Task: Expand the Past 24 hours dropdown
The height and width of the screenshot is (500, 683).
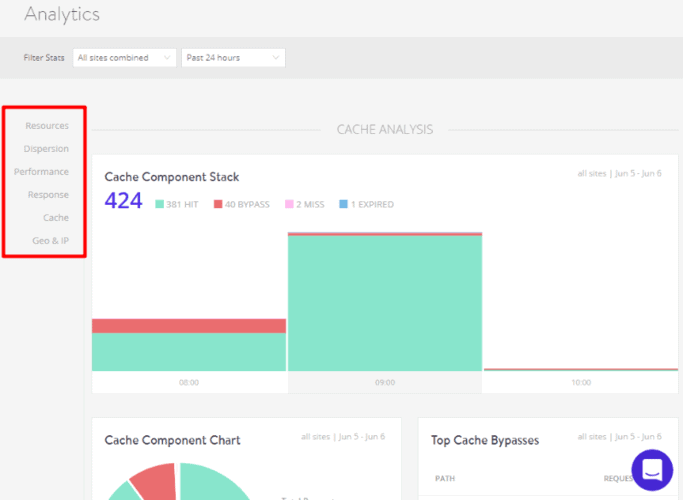Action: click(233, 58)
